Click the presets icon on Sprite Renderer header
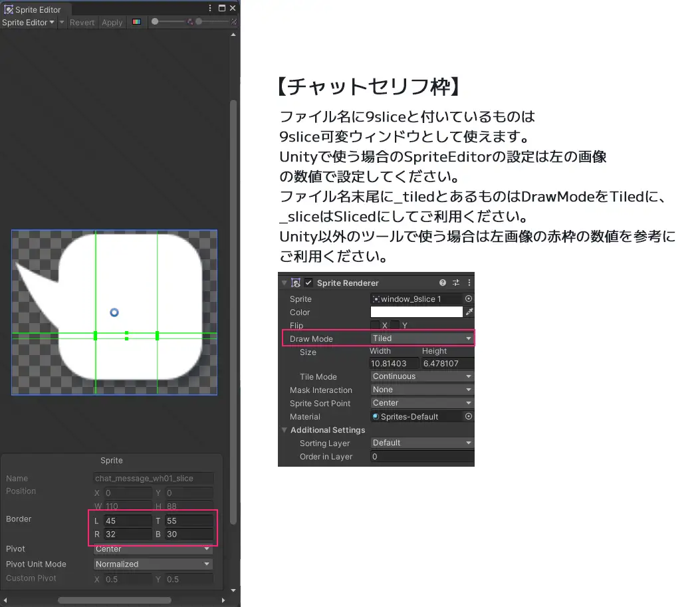 pos(456,283)
